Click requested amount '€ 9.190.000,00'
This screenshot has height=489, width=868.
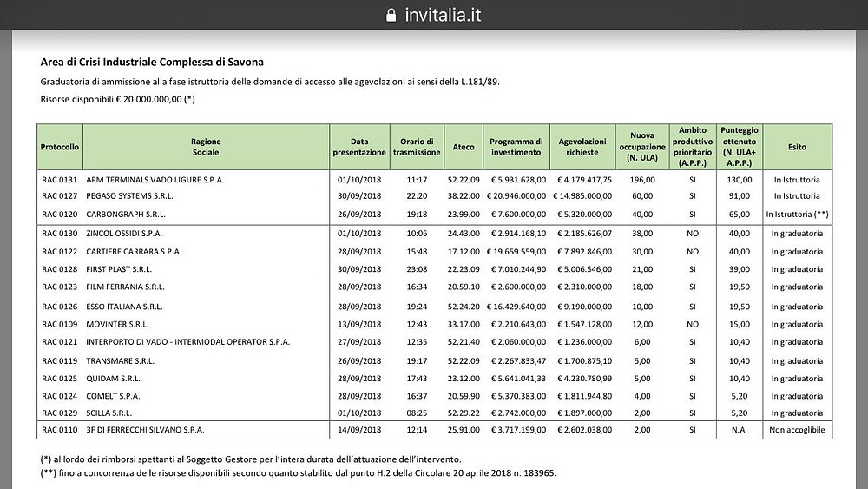pos(584,307)
